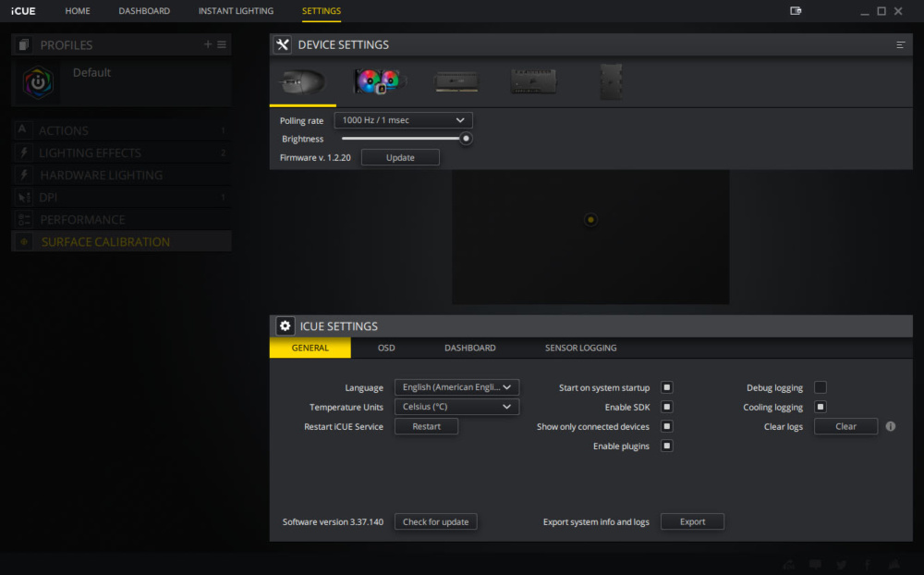Viewport: 924px width, 575px height.
Task: Click the Actions section icon
Action: pyautogui.click(x=22, y=129)
